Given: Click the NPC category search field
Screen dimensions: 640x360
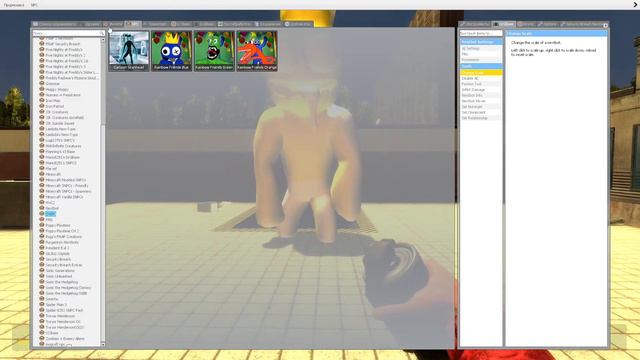Looking at the screenshot, I should [69, 33].
